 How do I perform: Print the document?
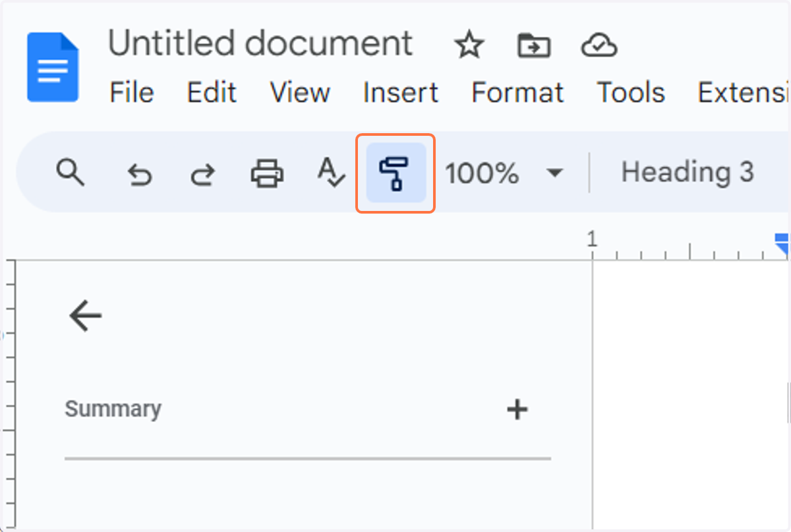click(x=267, y=174)
